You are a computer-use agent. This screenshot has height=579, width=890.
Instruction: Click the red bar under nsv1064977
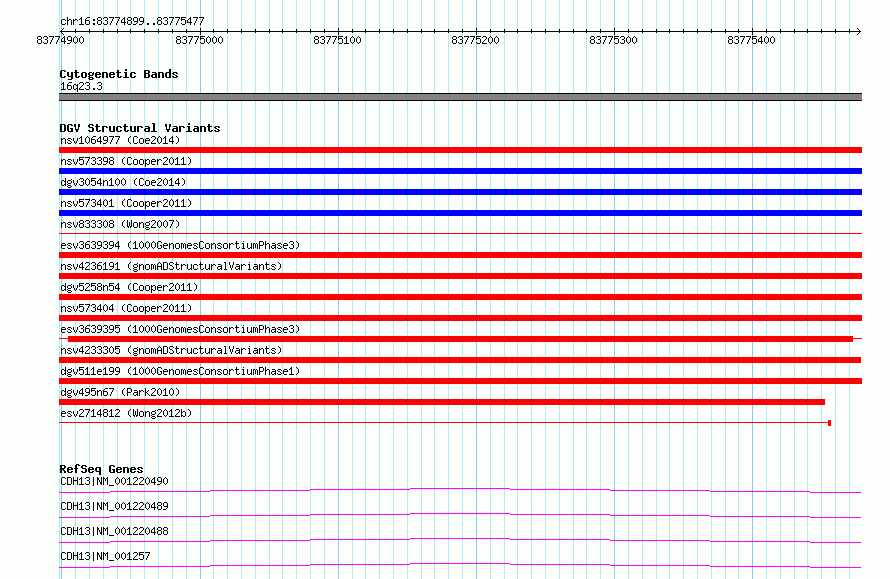[460, 150]
